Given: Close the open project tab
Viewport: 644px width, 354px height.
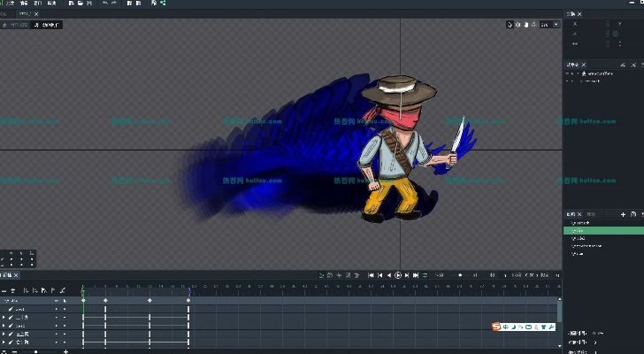Looking at the screenshot, I should pyautogui.click(x=36, y=14).
